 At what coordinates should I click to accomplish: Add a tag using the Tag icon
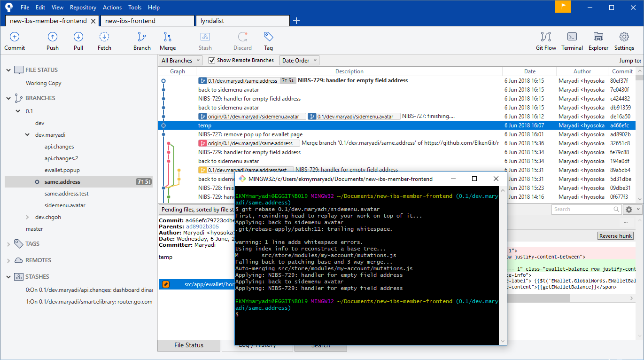pos(268,37)
